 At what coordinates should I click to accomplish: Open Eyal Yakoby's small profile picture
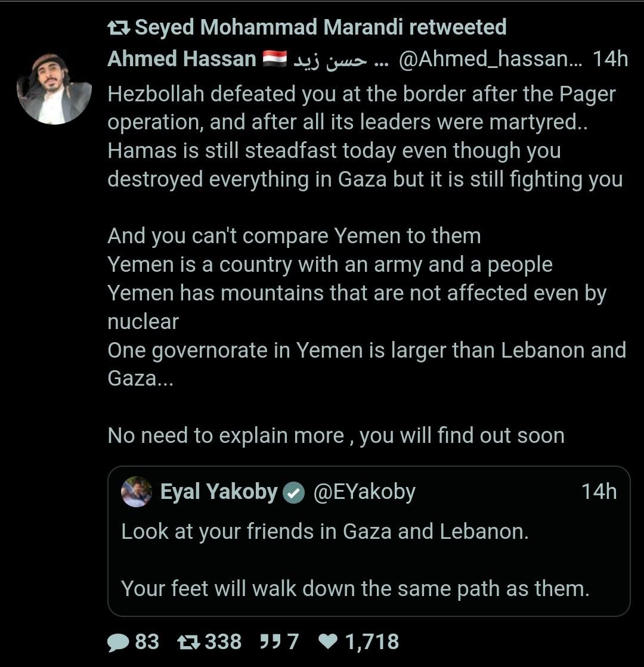pyautogui.click(x=136, y=492)
